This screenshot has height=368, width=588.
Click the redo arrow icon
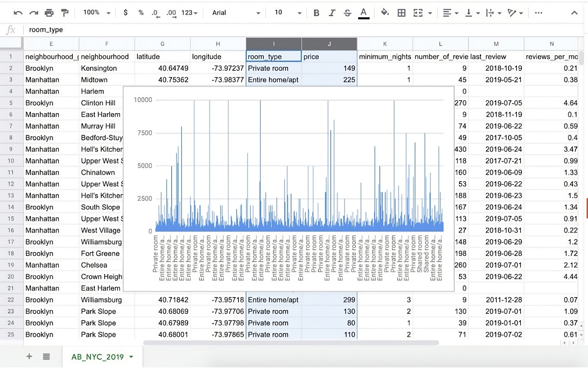pyautogui.click(x=34, y=13)
